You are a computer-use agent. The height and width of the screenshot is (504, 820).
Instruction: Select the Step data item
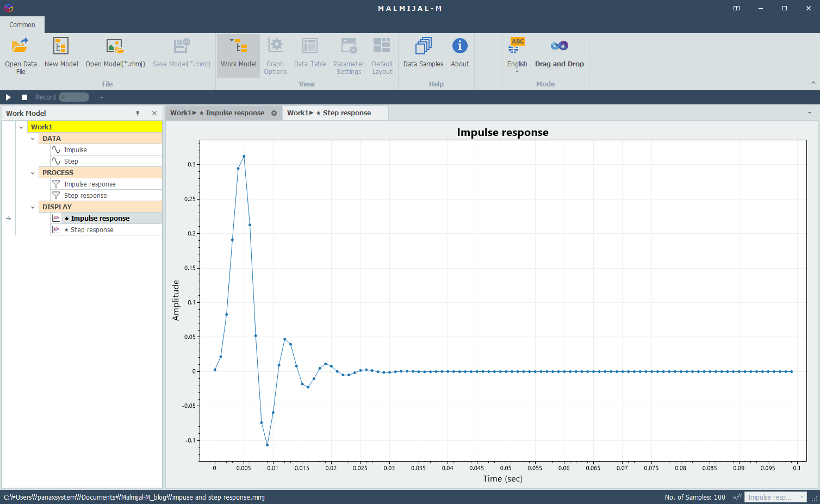[106, 161]
